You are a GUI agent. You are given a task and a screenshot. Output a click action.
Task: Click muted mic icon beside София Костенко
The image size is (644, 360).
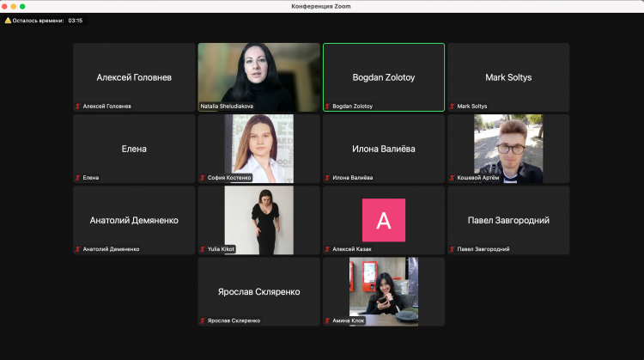pos(203,178)
